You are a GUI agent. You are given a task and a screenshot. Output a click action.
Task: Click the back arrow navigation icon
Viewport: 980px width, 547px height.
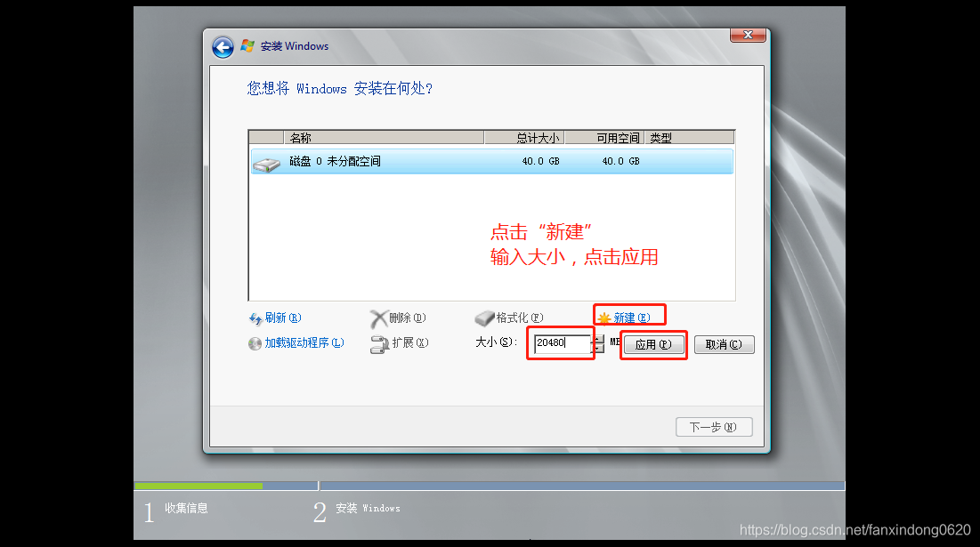click(222, 46)
